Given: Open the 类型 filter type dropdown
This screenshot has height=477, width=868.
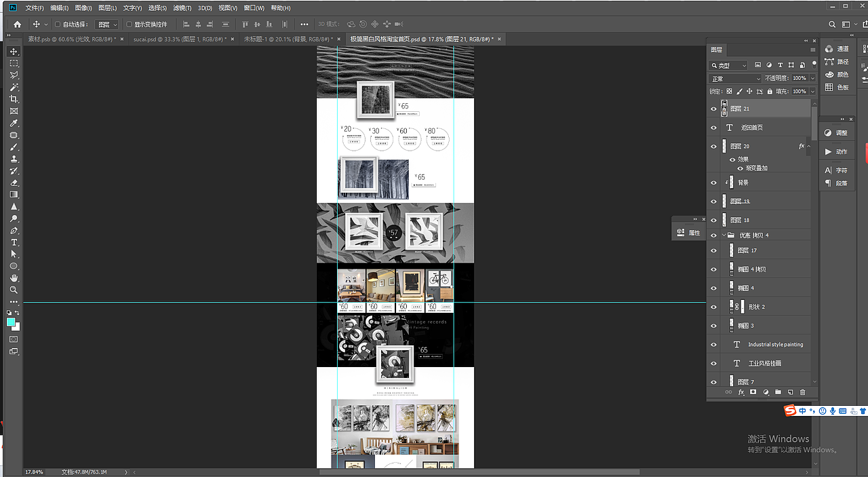Looking at the screenshot, I should coord(728,65).
